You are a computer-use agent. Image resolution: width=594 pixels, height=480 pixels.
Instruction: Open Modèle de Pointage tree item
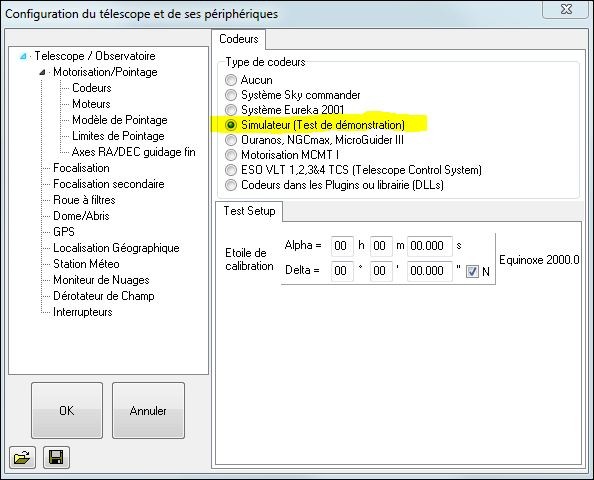[x=120, y=120]
